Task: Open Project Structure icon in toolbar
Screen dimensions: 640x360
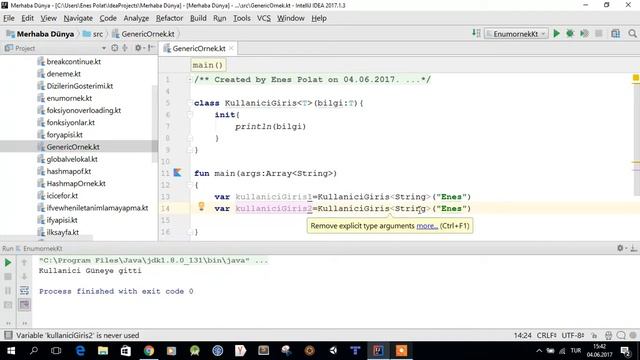Action: click(616, 34)
